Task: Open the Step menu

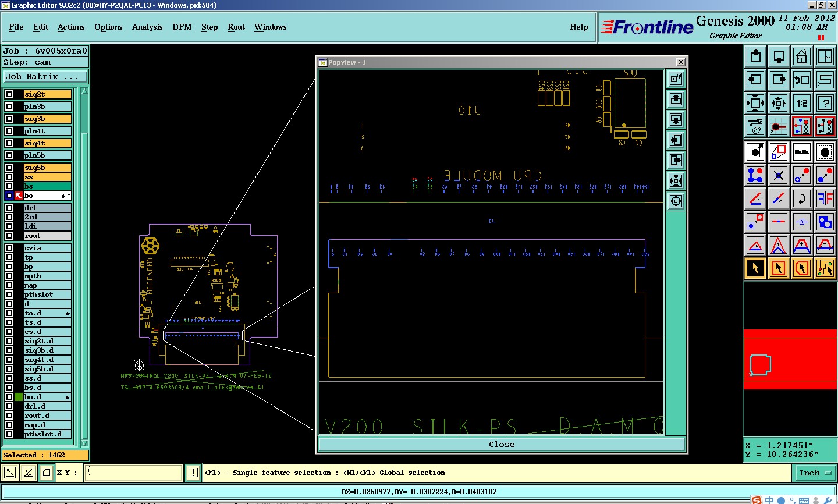Action: [210, 27]
